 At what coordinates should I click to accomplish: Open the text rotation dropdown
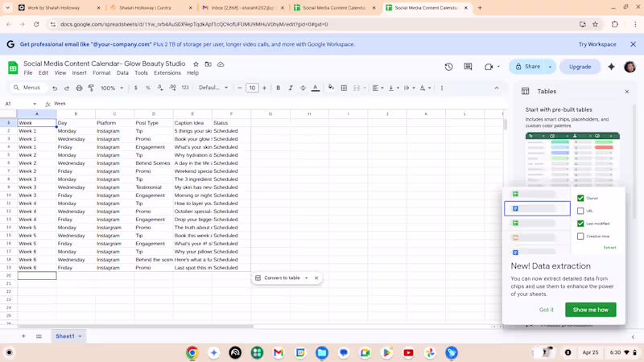(x=425, y=88)
